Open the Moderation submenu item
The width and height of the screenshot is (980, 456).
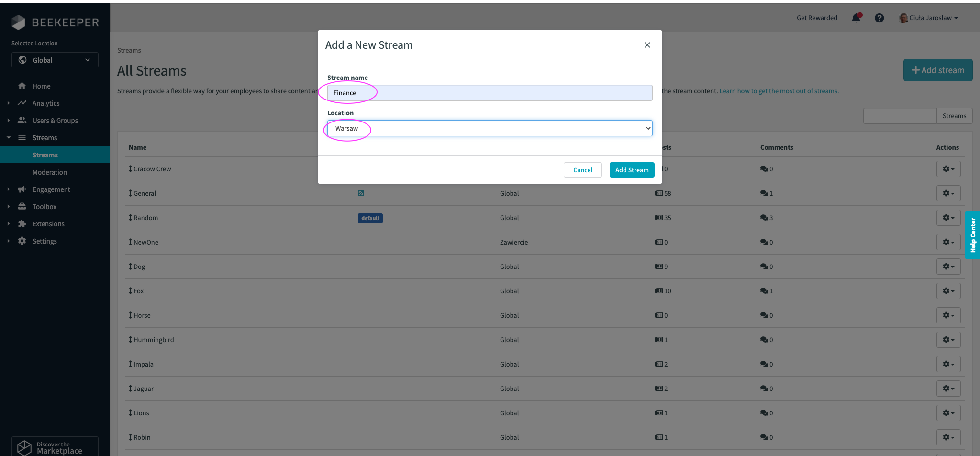(x=50, y=172)
